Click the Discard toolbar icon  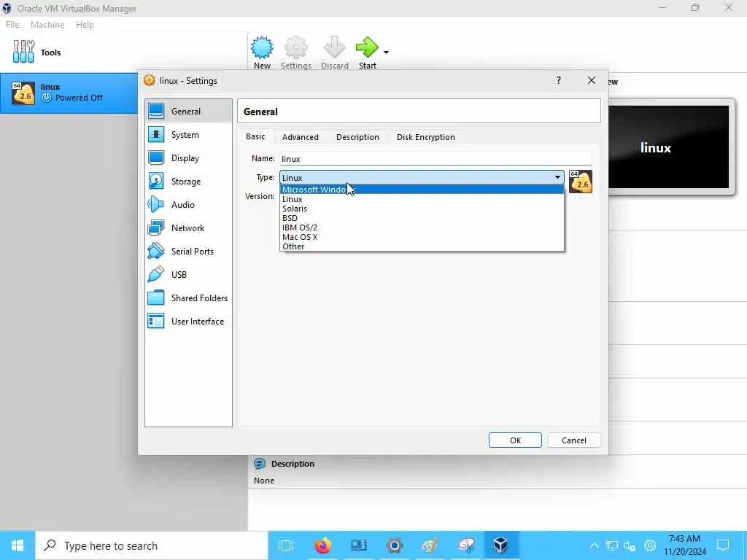click(334, 47)
